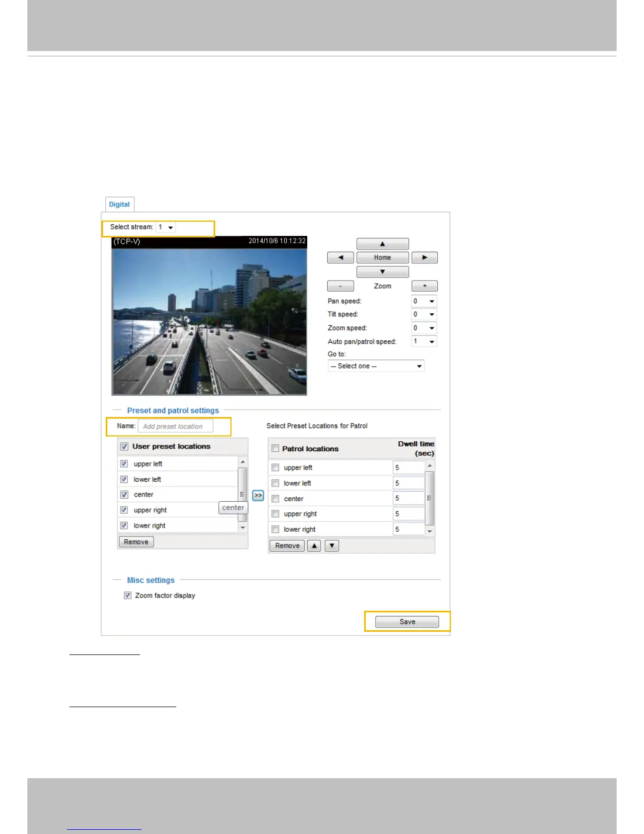Open the Select stream dropdown
The width and height of the screenshot is (644, 834).
166,227
